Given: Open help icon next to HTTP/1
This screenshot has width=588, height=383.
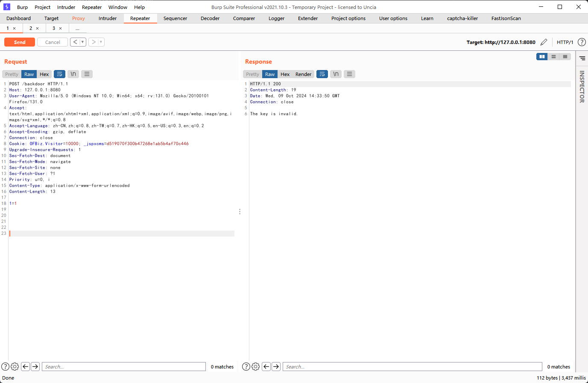Looking at the screenshot, I should pos(582,42).
